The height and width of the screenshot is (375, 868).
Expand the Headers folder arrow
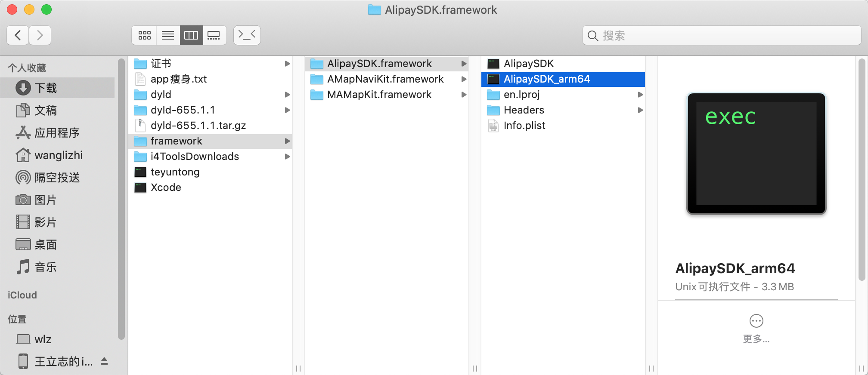(640, 110)
